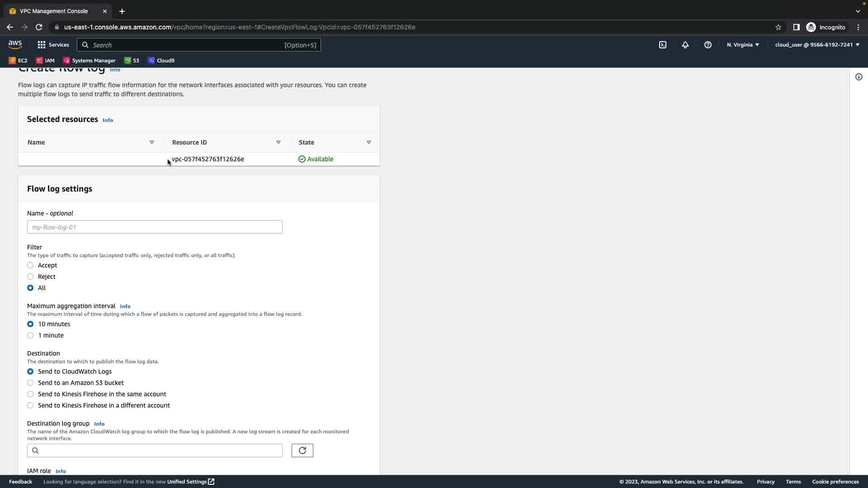Open the Resource ID column sort menu
868x488 pixels.
click(x=278, y=142)
